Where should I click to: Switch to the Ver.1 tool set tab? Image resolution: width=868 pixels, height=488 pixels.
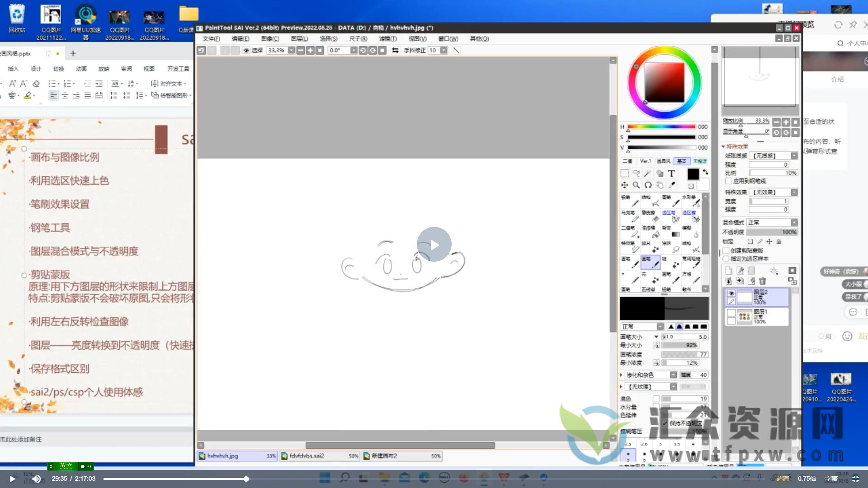[645, 161]
